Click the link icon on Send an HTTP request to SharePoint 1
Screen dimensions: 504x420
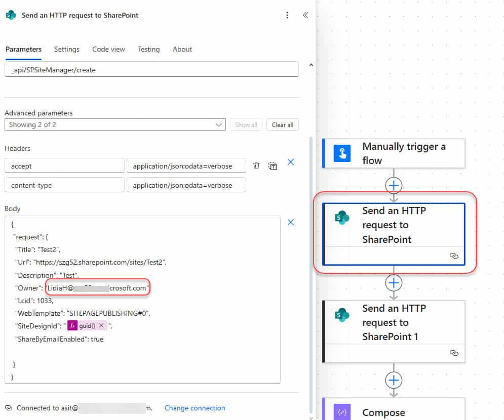pos(454,353)
